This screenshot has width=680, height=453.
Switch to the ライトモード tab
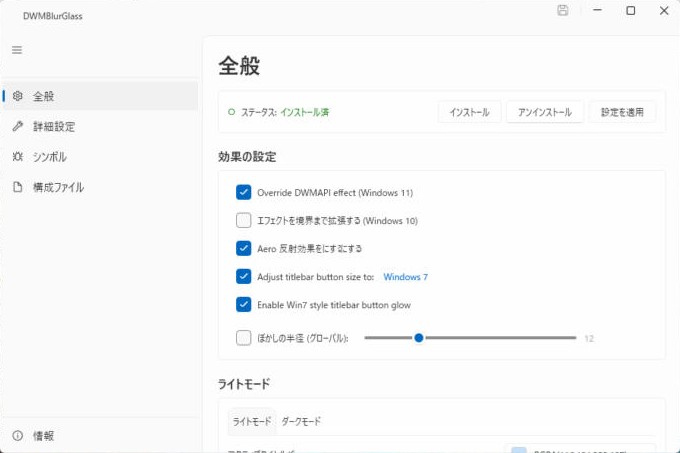pos(252,421)
